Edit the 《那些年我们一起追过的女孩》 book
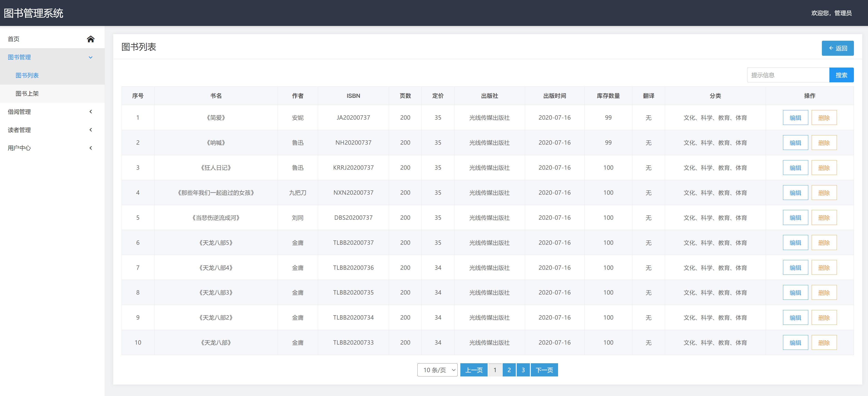 point(795,193)
